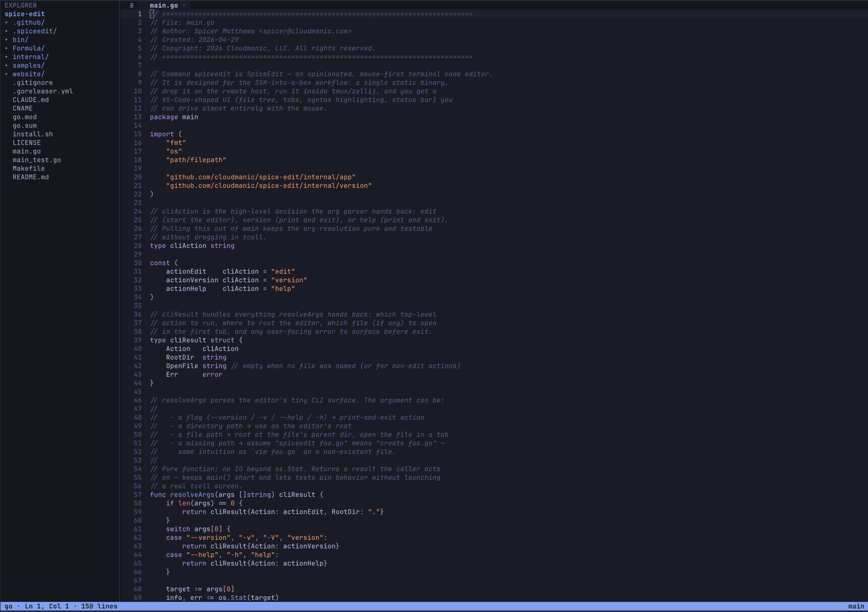Click Ln 1, Col 1 in status bar
868x612 pixels.
point(47,606)
